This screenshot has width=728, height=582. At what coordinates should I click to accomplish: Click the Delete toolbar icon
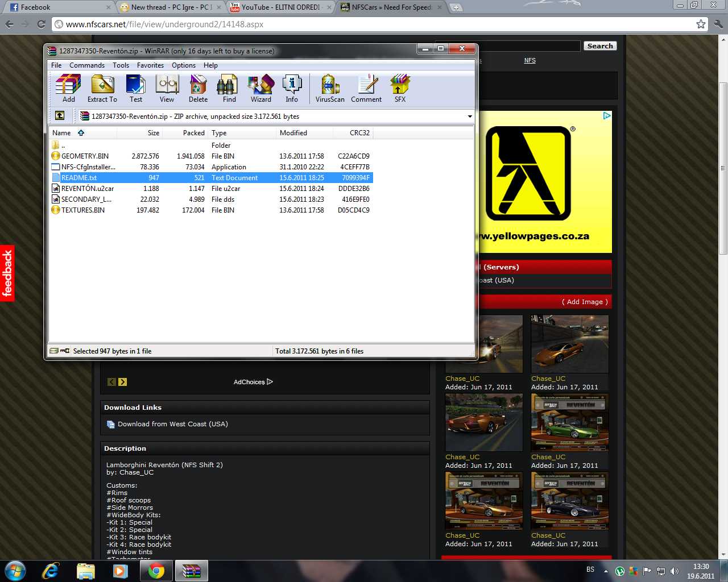198,88
